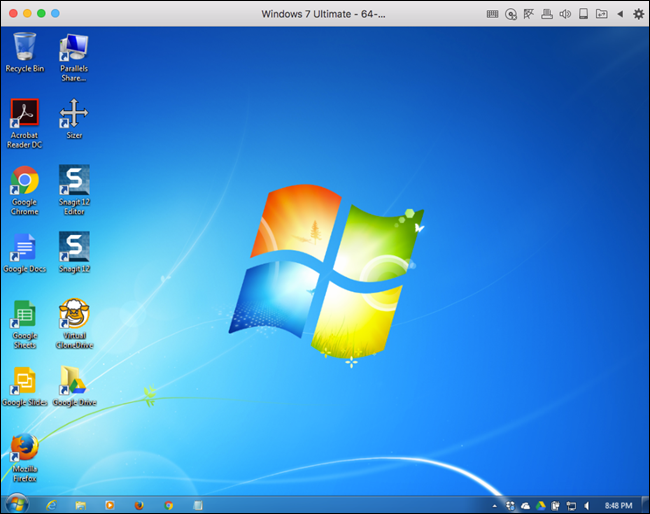Launch Firefox from the taskbar

139,505
